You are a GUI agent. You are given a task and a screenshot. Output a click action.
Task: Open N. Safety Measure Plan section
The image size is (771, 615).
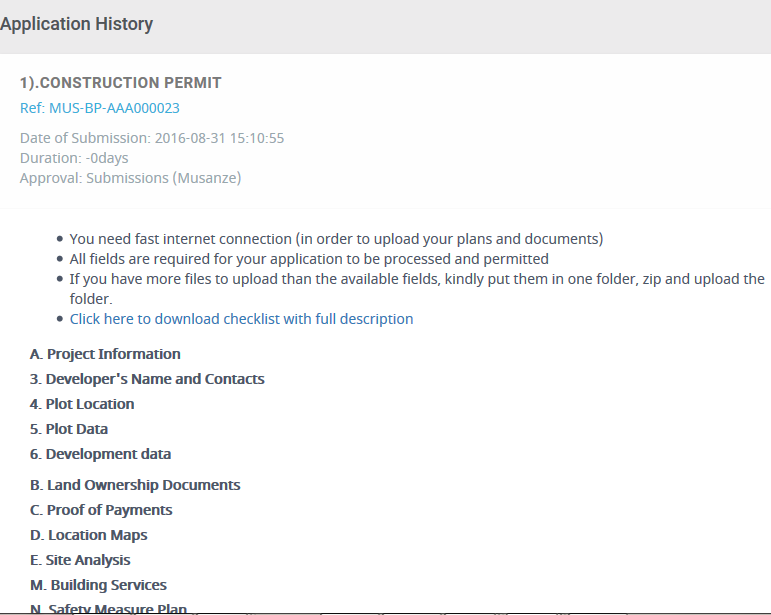click(108, 609)
